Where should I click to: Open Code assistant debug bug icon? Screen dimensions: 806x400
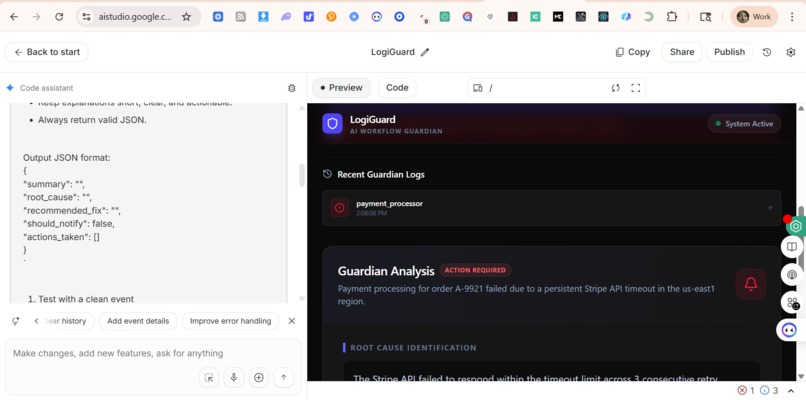coord(291,88)
